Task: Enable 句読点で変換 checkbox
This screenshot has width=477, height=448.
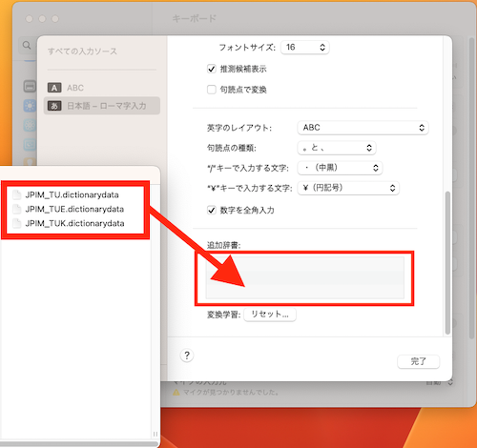Action: pos(212,90)
